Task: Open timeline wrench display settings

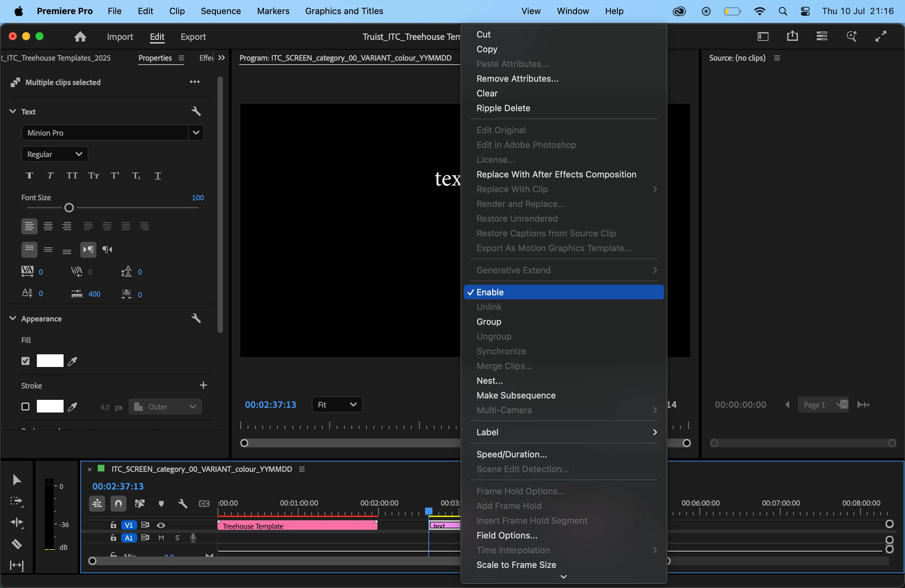Action: [x=182, y=504]
